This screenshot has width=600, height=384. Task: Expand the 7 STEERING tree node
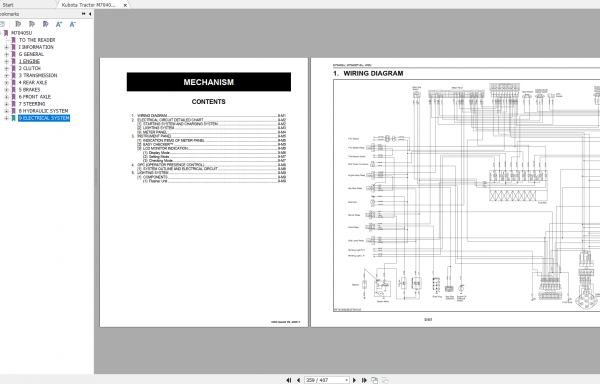click(x=6, y=104)
